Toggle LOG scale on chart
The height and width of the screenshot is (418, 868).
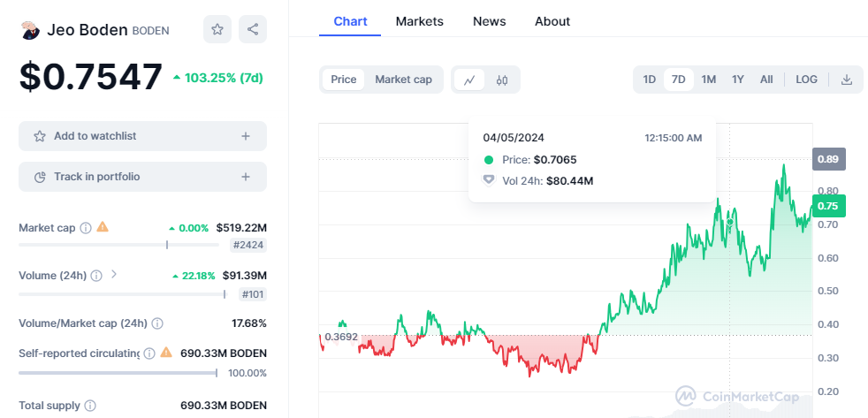point(806,80)
